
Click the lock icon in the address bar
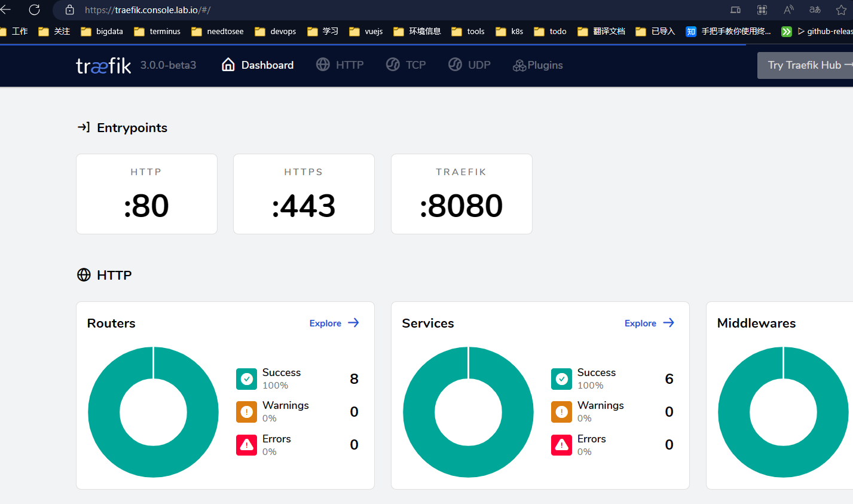click(69, 10)
